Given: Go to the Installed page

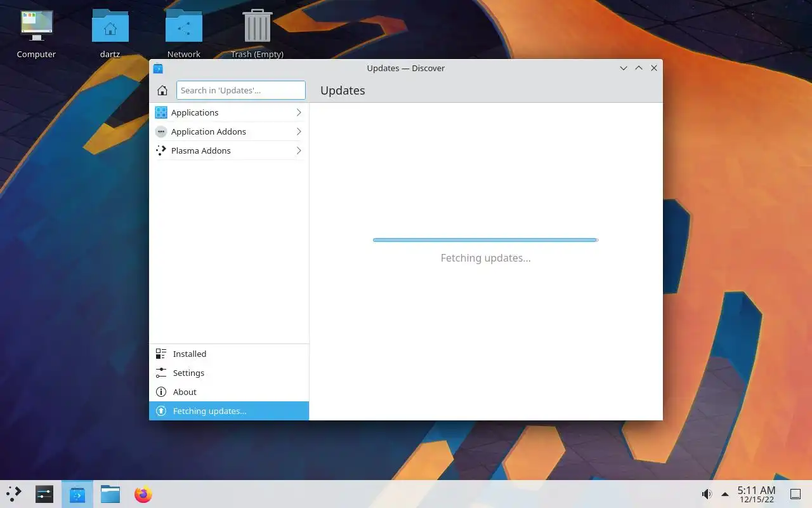Looking at the screenshot, I should click(229, 354).
